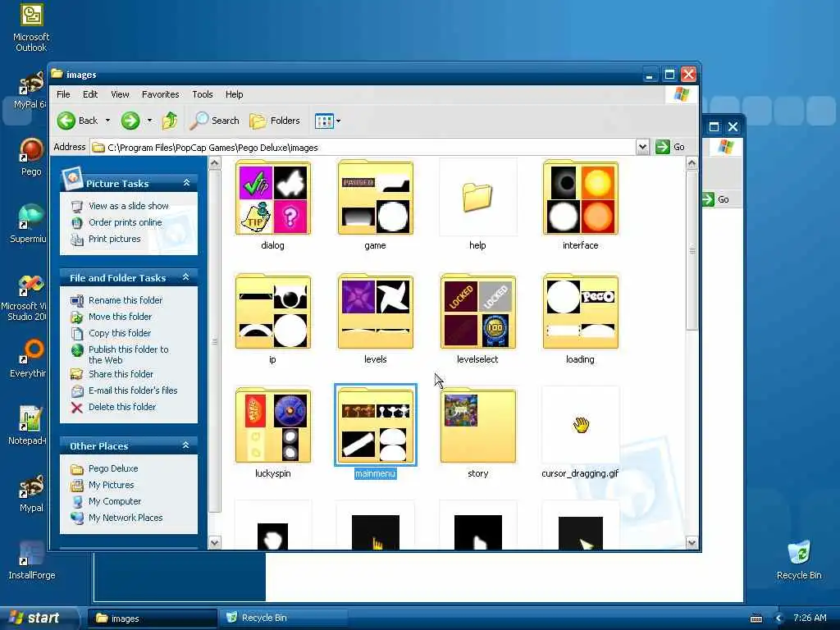
Task: Collapse the Other Places panel
Action: click(x=186, y=445)
